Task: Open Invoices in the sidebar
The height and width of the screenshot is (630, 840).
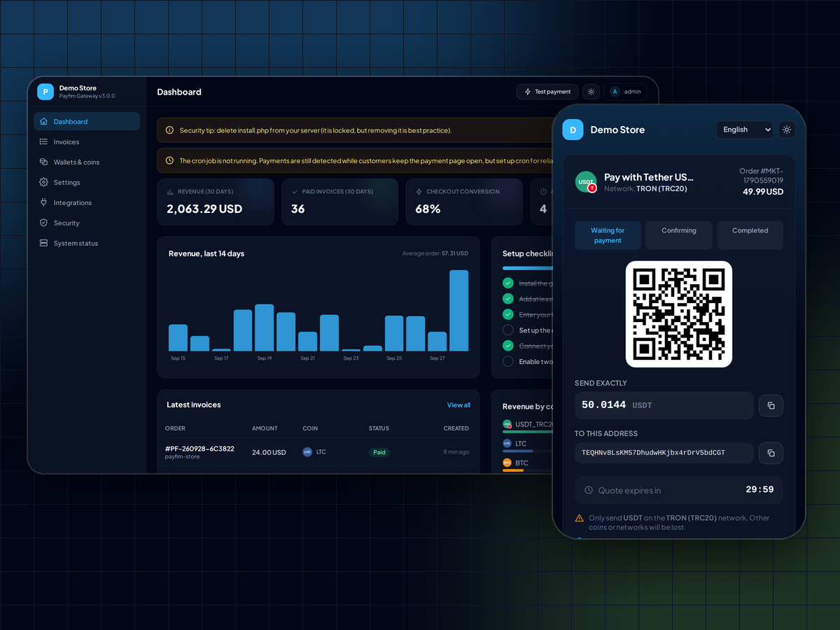Action: pos(87,141)
